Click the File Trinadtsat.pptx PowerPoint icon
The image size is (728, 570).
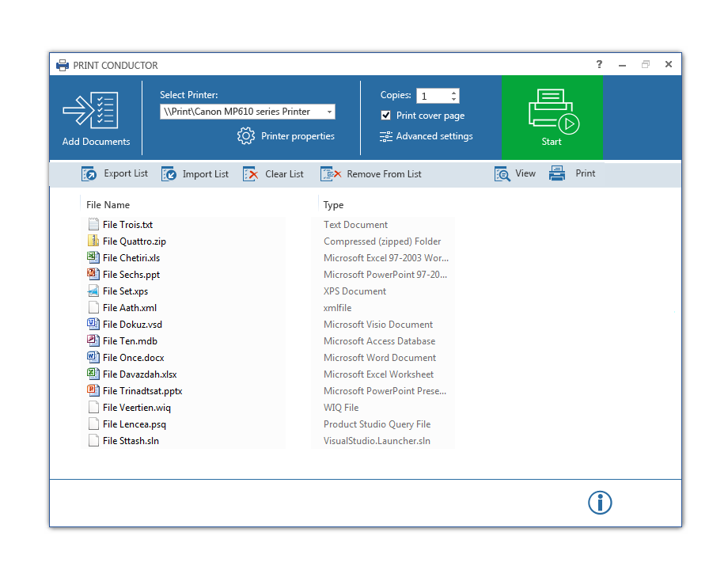coord(93,390)
